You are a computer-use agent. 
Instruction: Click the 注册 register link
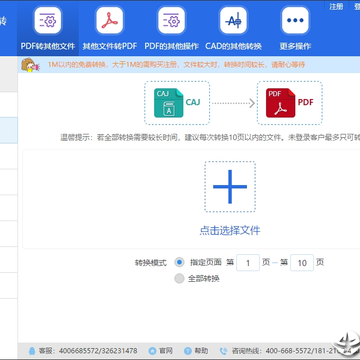[x=336, y=6]
